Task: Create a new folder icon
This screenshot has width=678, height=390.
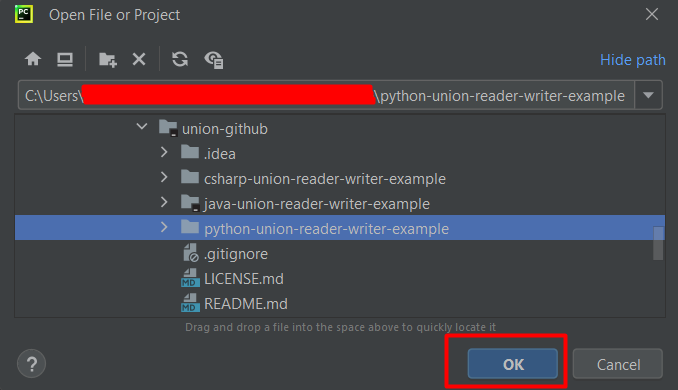Action: (108, 59)
